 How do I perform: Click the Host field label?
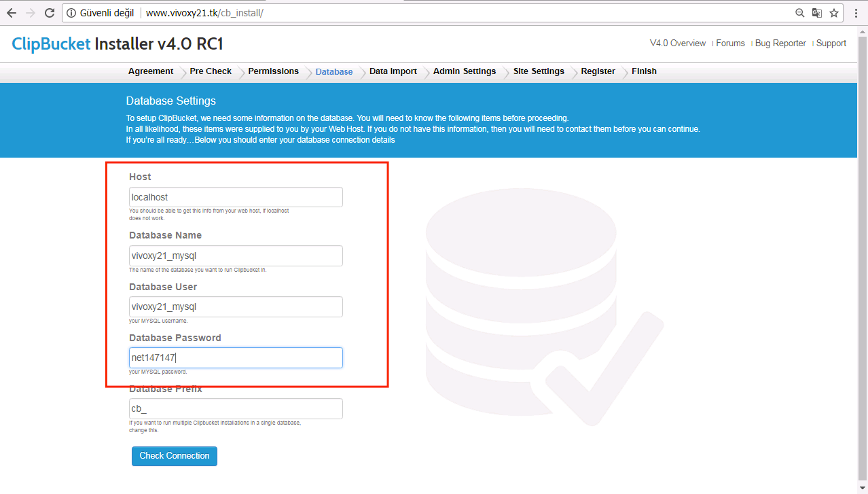click(x=140, y=177)
